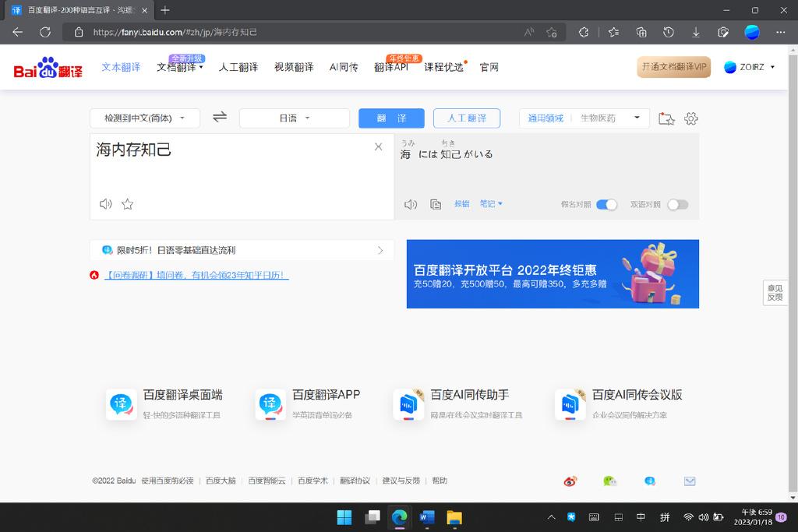This screenshot has width=798, height=532.
Task: Click outlined 人工翻译 button
Action: pyautogui.click(x=467, y=118)
